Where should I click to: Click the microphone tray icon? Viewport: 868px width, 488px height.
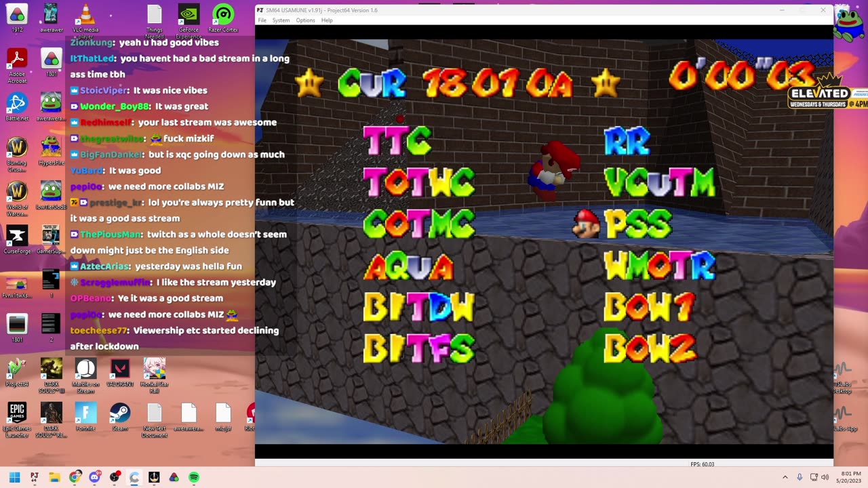(800, 477)
